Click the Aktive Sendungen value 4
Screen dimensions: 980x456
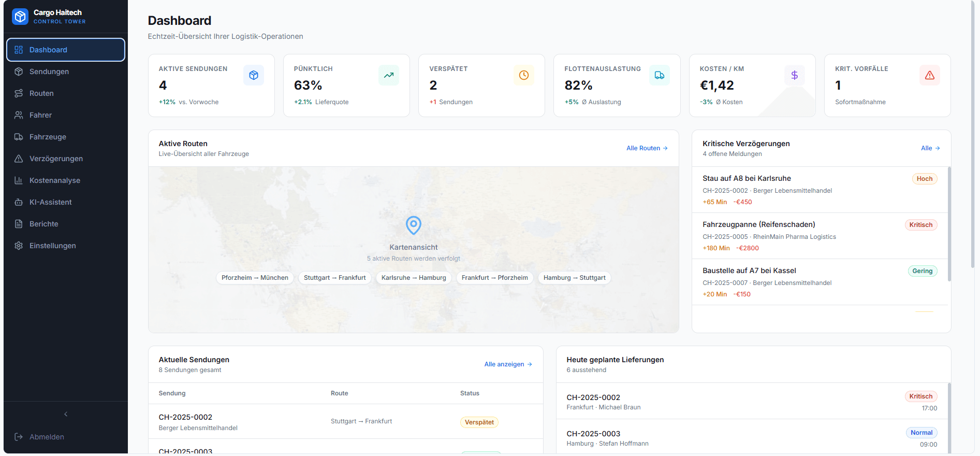[x=163, y=85]
